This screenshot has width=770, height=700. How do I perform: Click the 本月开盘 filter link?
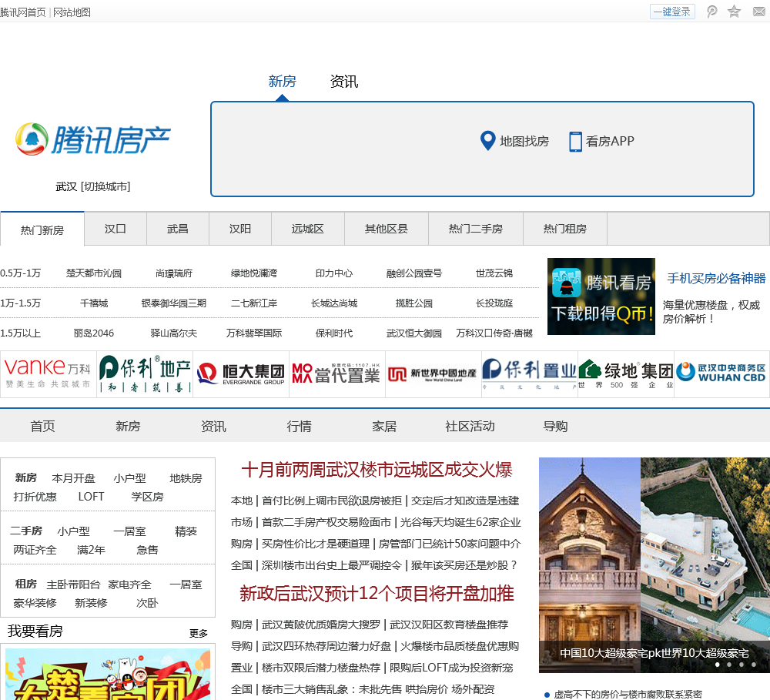tap(74, 478)
